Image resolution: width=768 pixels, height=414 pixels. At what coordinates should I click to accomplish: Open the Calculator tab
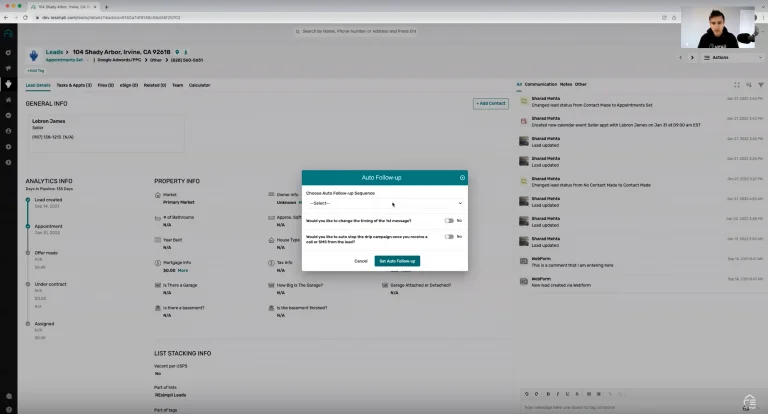coord(199,85)
